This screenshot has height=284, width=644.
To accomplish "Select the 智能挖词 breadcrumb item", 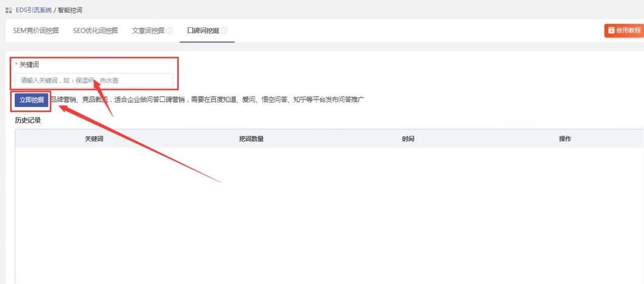I will coord(70,10).
